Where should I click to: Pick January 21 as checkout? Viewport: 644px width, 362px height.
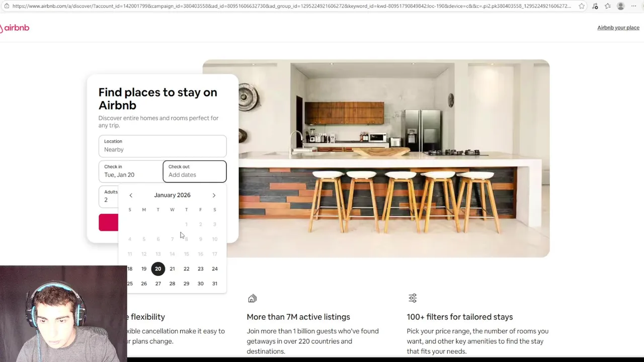(x=172, y=268)
